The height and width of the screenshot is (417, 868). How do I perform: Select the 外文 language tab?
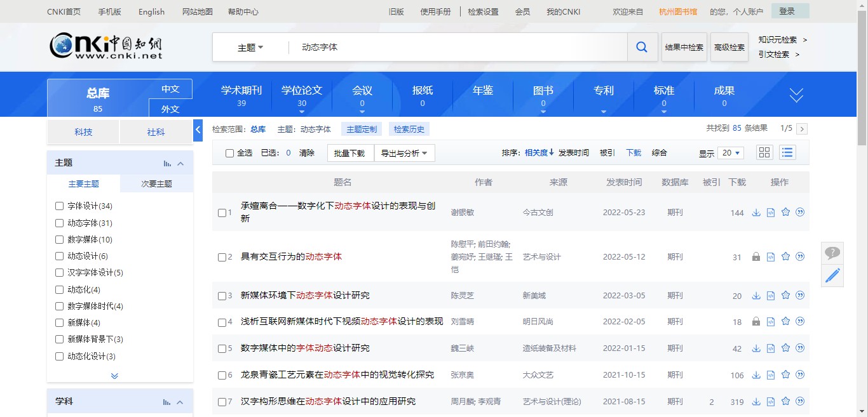[170, 109]
